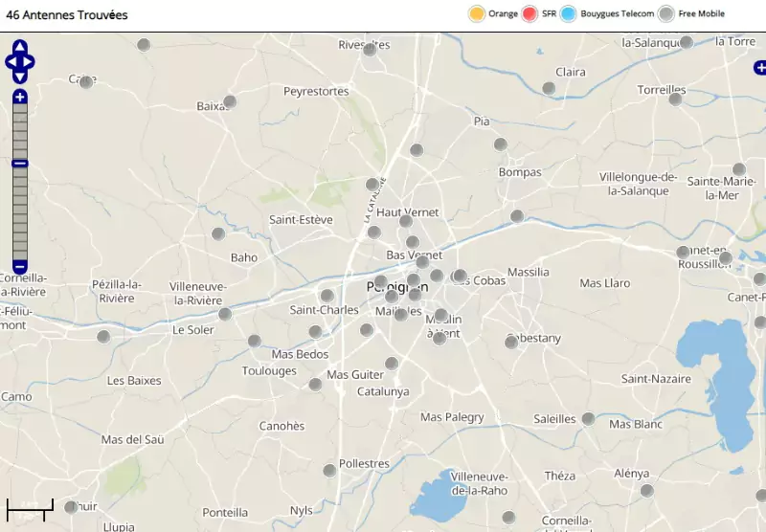766x532 pixels.
Task: Click antenna marker near Pollestres
Action: pyautogui.click(x=329, y=470)
